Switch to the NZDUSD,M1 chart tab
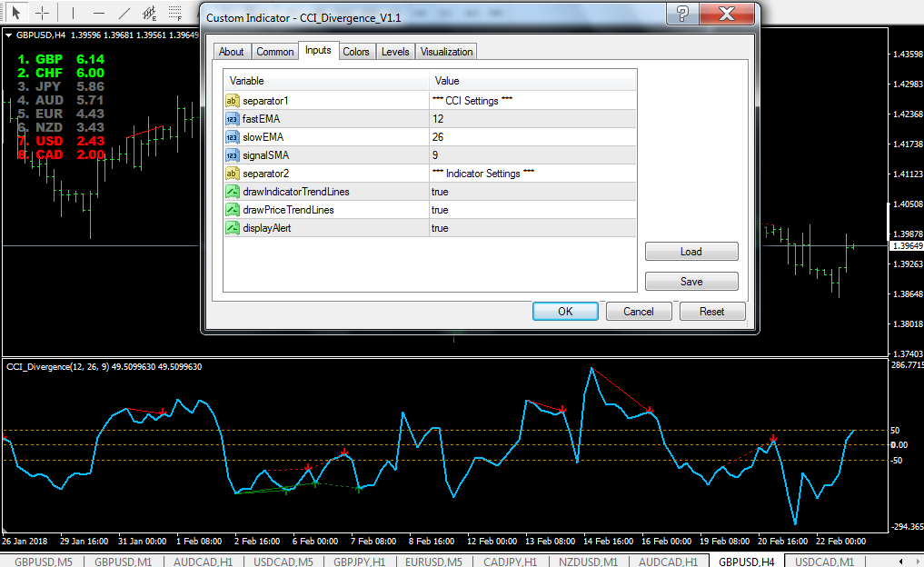This screenshot has width=924, height=567. click(588, 562)
